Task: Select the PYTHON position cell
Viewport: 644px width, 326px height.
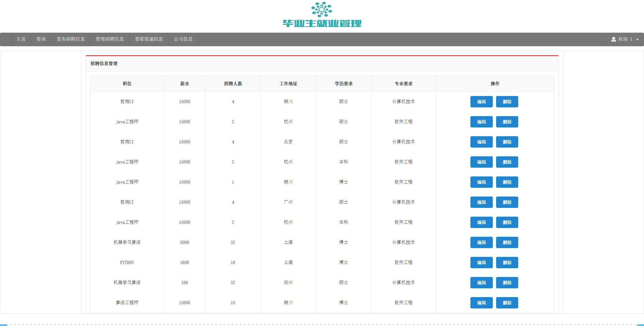Action: click(x=127, y=263)
